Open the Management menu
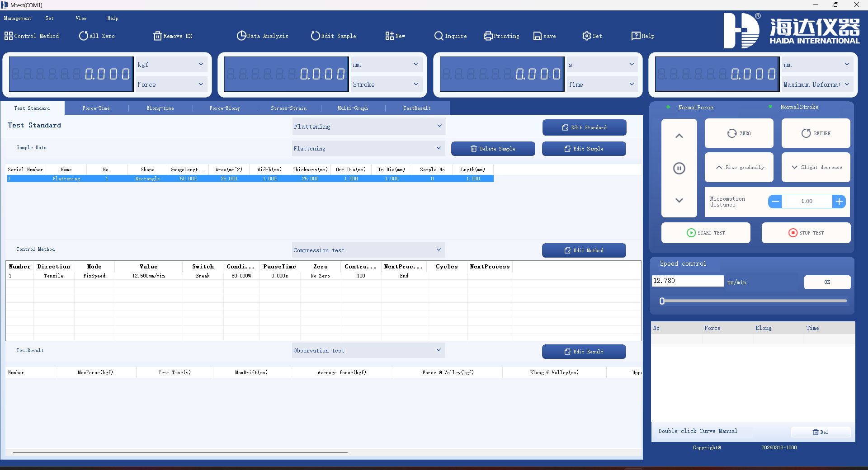This screenshot has height=470, width=868. (18, 19)
